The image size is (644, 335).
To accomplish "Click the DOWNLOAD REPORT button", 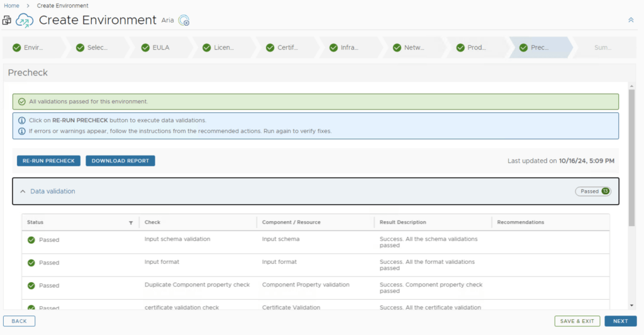I will pyautogui.click(x=120, y=161).
